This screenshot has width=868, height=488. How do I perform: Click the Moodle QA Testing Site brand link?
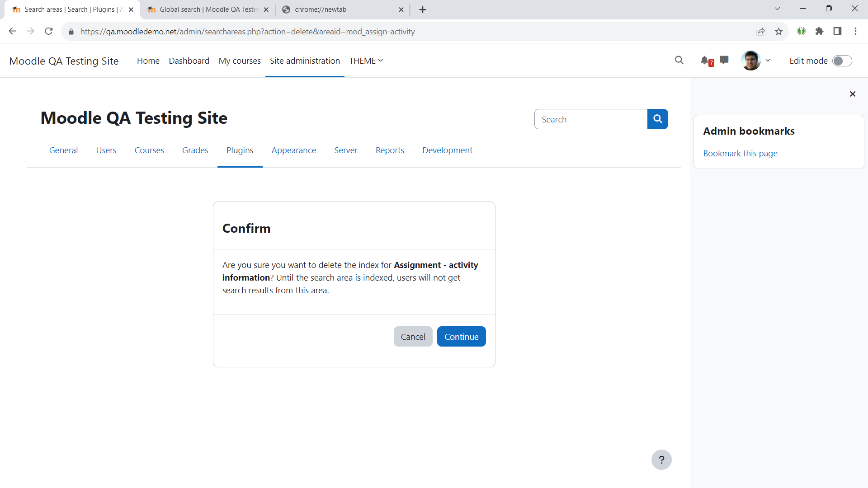(x=64, y=61)
